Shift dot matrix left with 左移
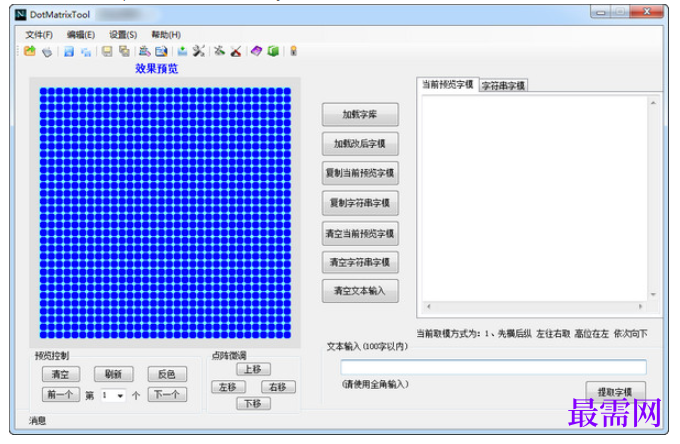This screenshot has height=444, width=680. pyautogui.click(x=228, y=386)
